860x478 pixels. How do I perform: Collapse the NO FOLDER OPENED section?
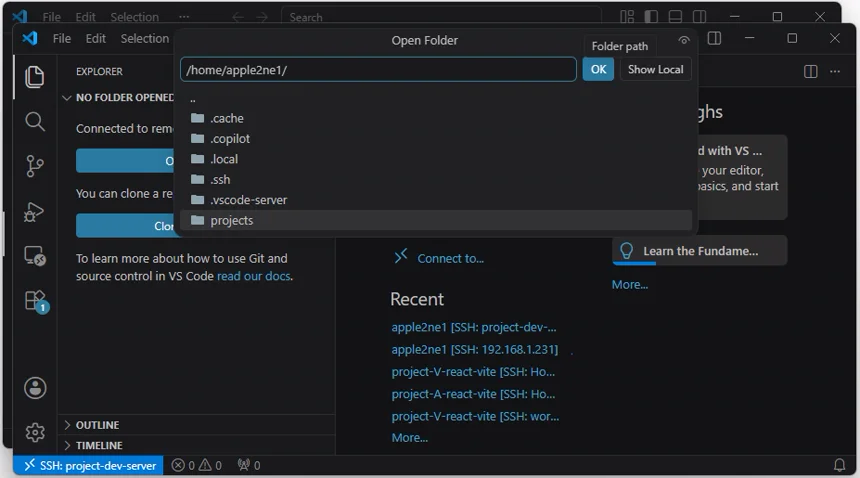(x=117, y=98)
